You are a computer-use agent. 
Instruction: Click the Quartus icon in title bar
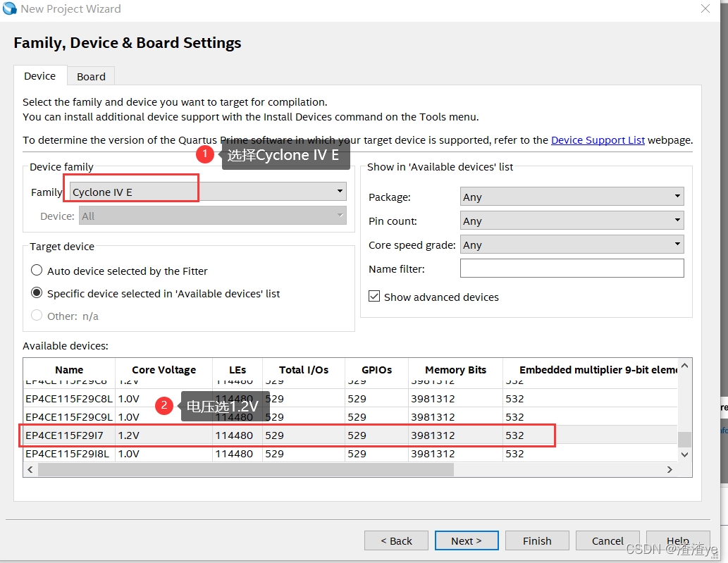click(x=10, y=9)
